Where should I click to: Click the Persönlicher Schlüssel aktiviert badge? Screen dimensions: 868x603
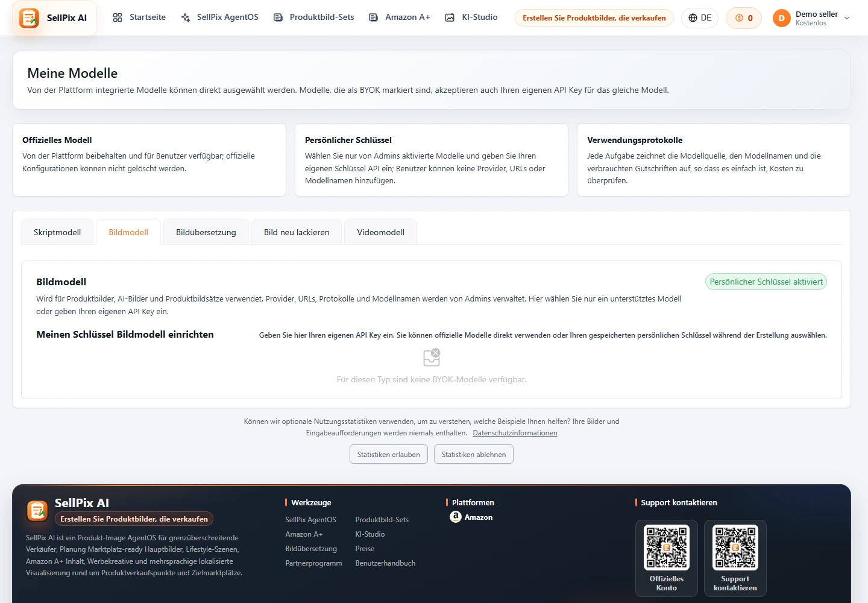tap(766, 282)
